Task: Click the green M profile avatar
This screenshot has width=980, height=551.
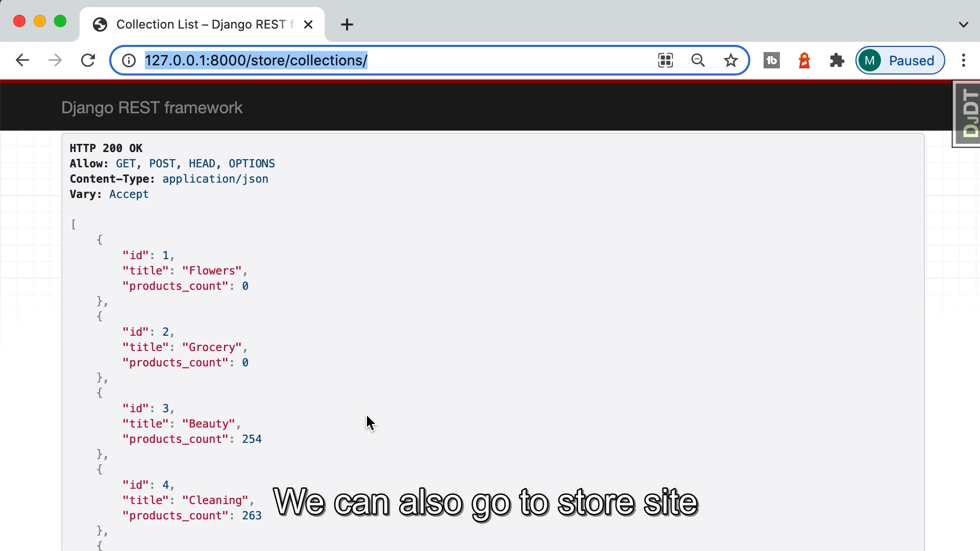Action: 870,60
